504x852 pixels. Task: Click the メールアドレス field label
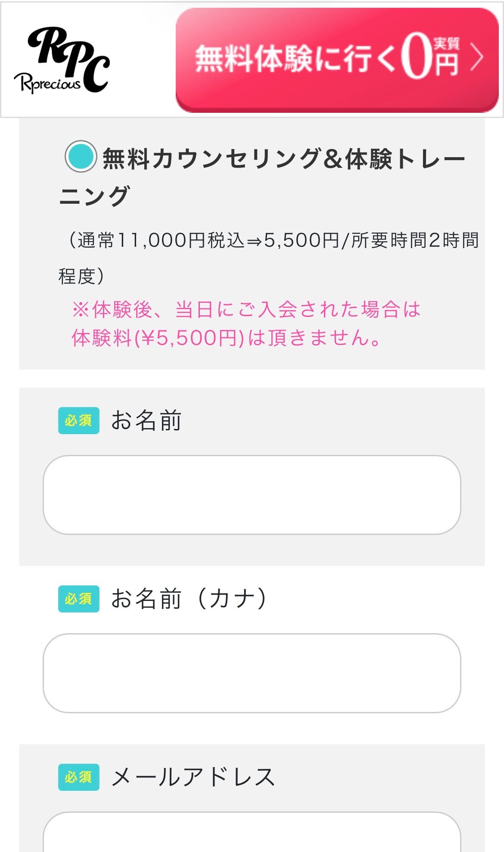coord(193,777)
